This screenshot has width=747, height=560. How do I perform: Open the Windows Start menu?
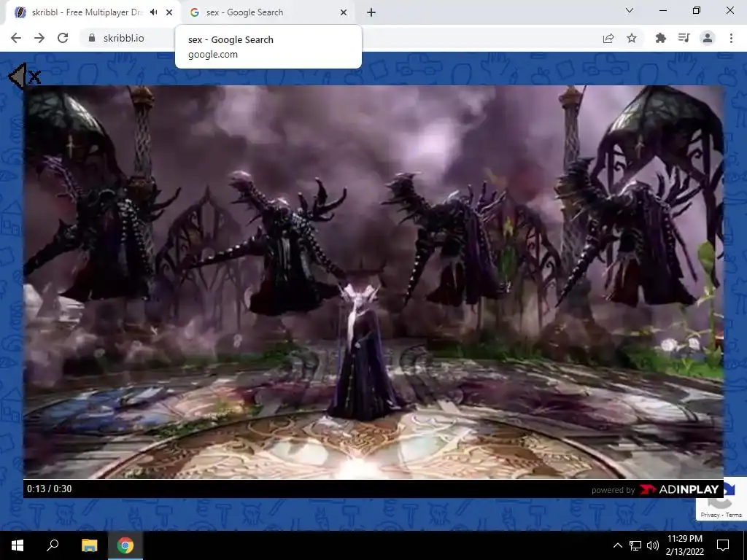click(x=18, y=545)
